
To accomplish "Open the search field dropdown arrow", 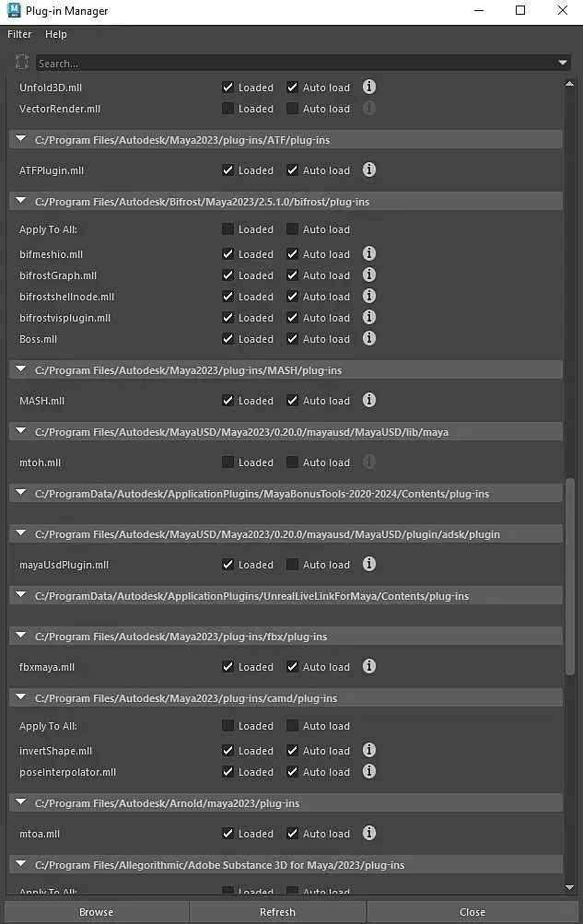I will [x=563, y=63].
